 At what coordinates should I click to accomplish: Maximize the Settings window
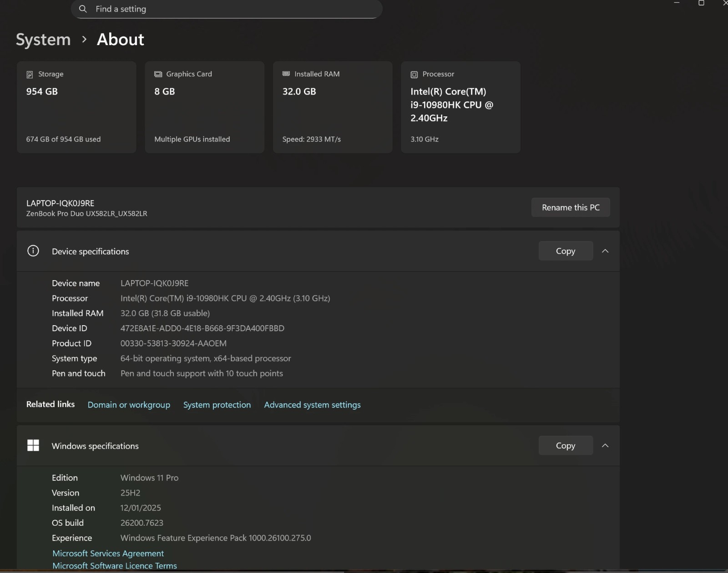(x=701, y=3)
